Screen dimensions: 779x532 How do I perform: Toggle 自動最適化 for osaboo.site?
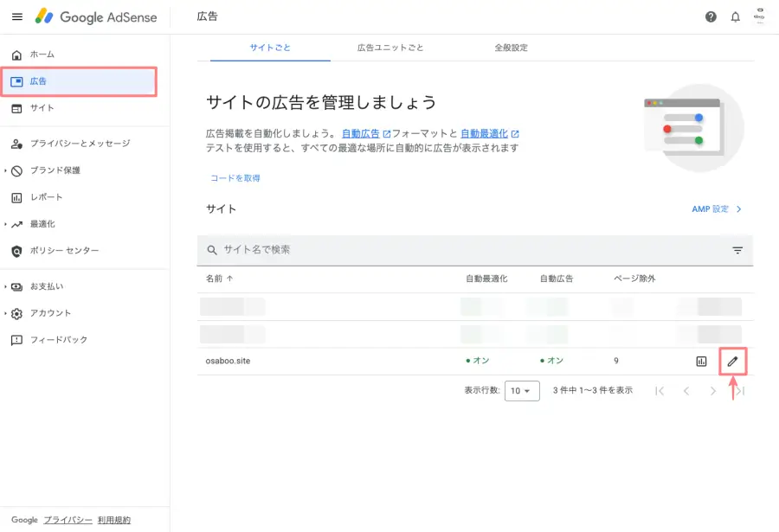tap(480, 361)
